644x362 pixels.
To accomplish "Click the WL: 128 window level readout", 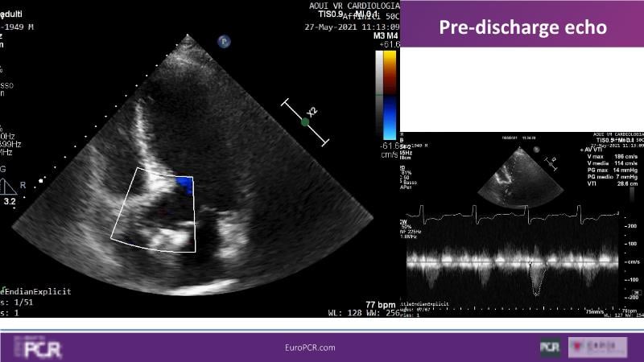I will [345, 312].
